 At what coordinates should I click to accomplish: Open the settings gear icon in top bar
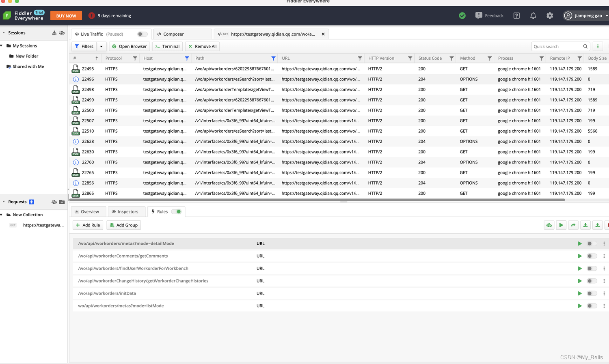(550, 15)
